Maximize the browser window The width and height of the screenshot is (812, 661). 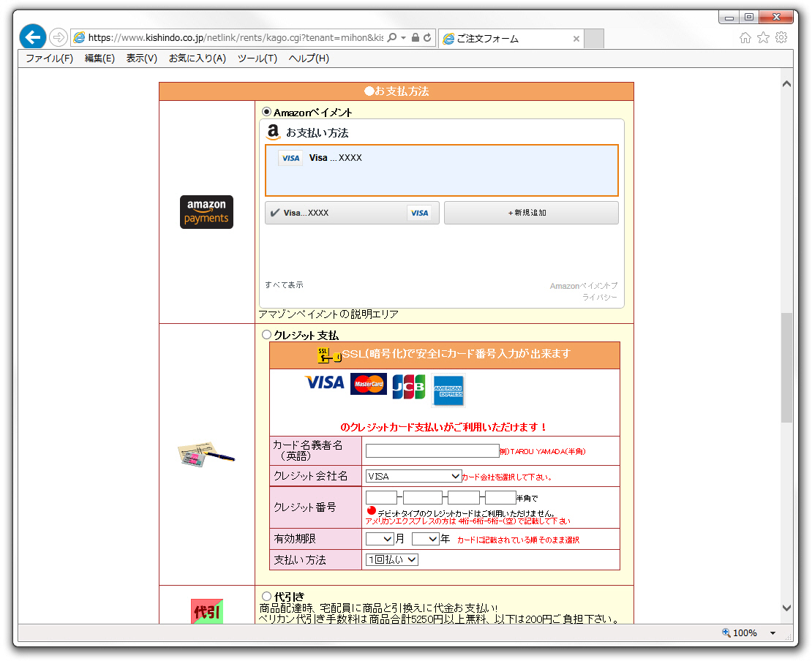click(x=749, y=17)
